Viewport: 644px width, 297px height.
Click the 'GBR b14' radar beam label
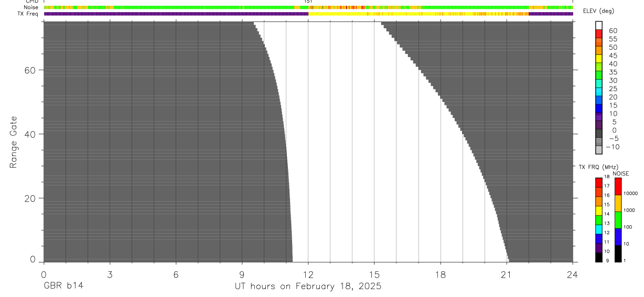click(x=63, y=287)
